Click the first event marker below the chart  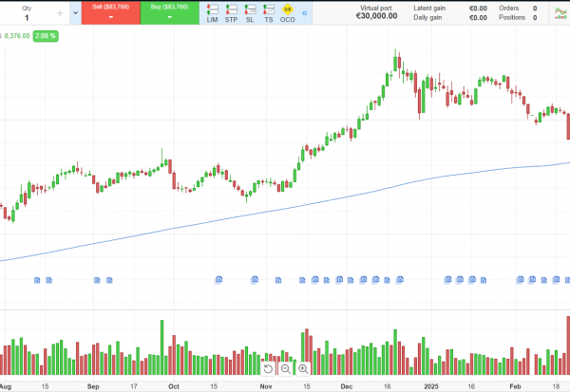tap(38, 280)
